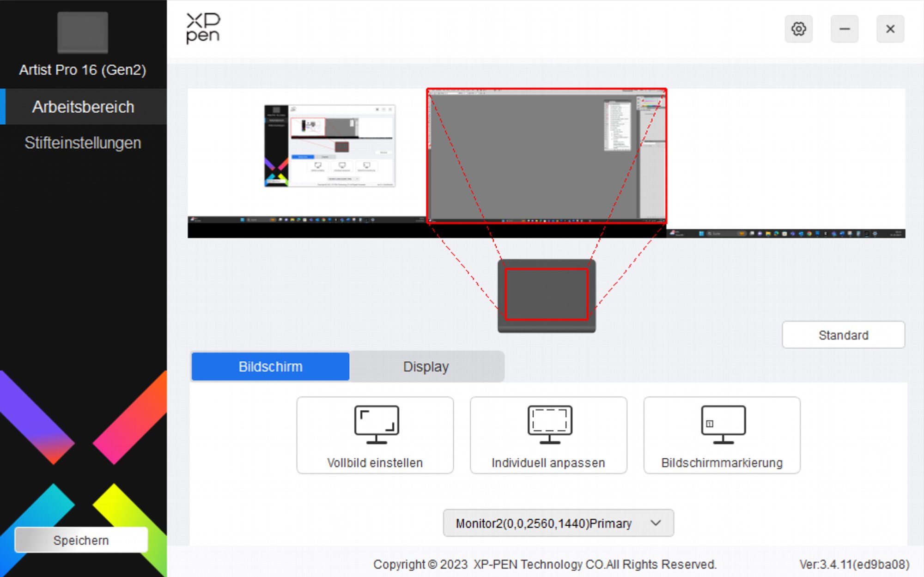Reset mapping with the Standard button
The width and height of the screenshot is (924, 577).
(x=843, y=335)
